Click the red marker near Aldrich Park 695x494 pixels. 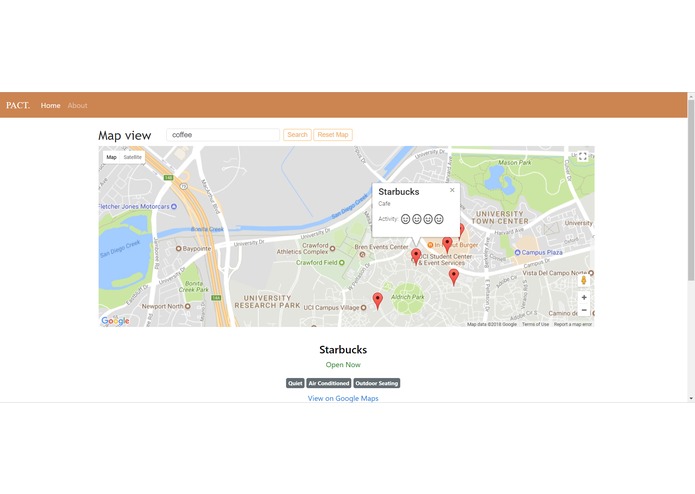pos(377,301)
